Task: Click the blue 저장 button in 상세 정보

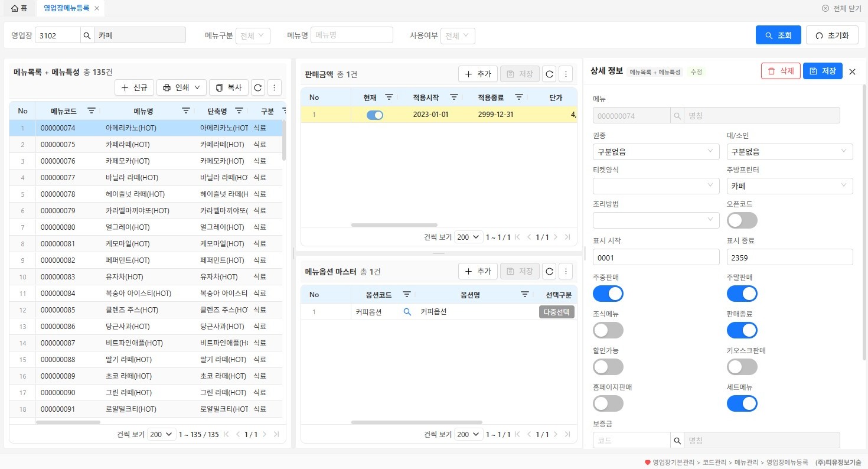Action: tap(823, 71)
